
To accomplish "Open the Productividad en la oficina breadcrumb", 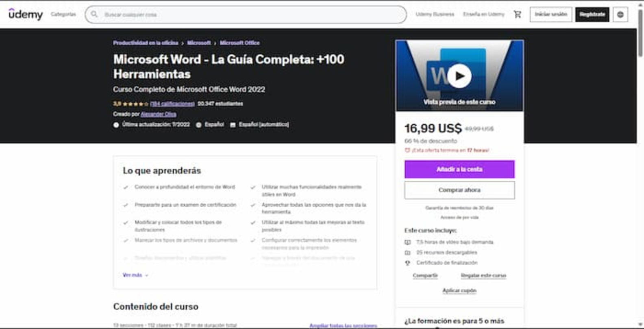I will click(146, 43).
